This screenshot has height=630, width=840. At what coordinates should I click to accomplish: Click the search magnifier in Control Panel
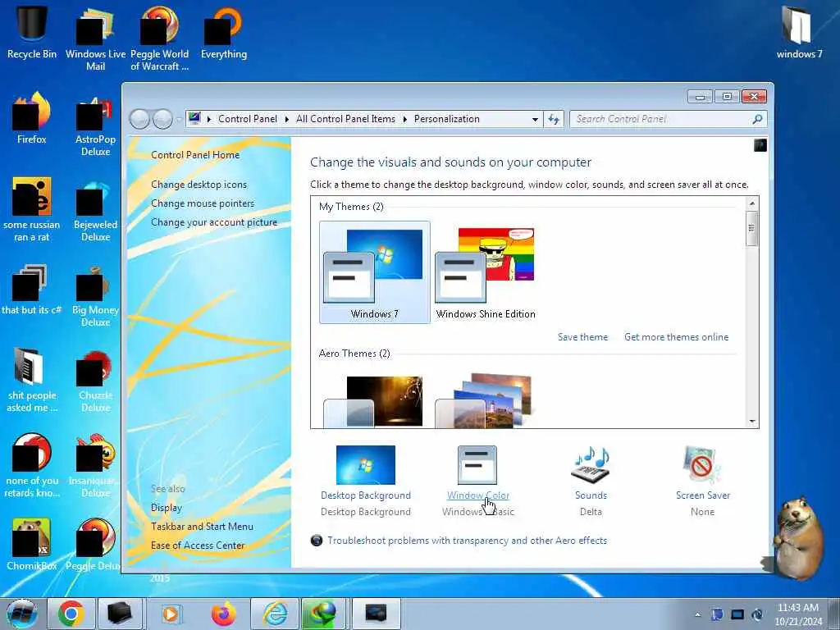coord(757,119)
